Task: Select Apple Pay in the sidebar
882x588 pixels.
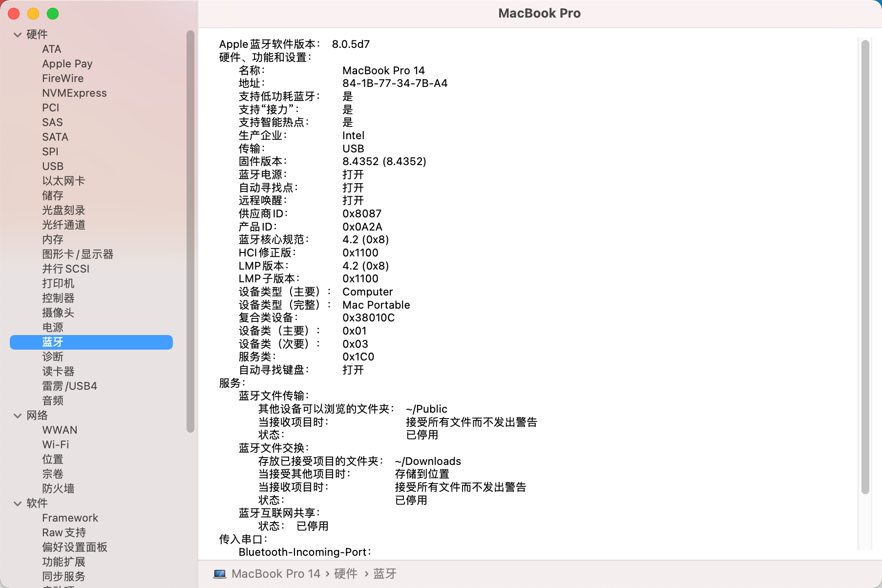Action: click(67, 64)
